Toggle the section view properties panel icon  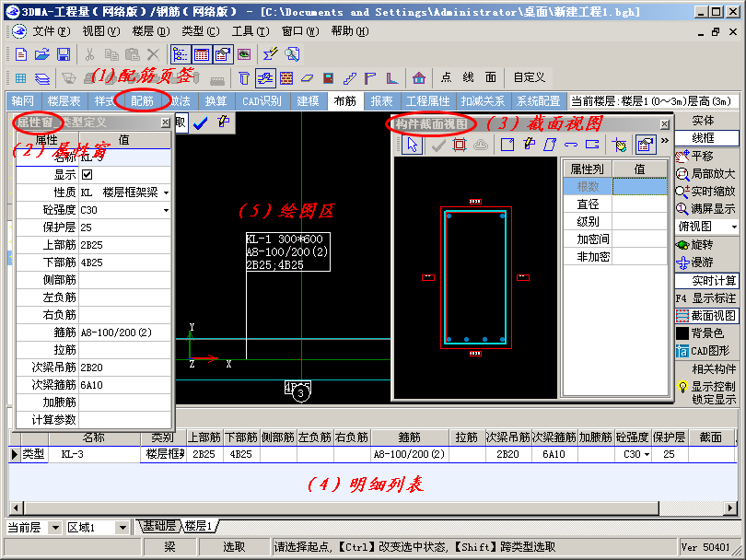(x=645, y=145)
